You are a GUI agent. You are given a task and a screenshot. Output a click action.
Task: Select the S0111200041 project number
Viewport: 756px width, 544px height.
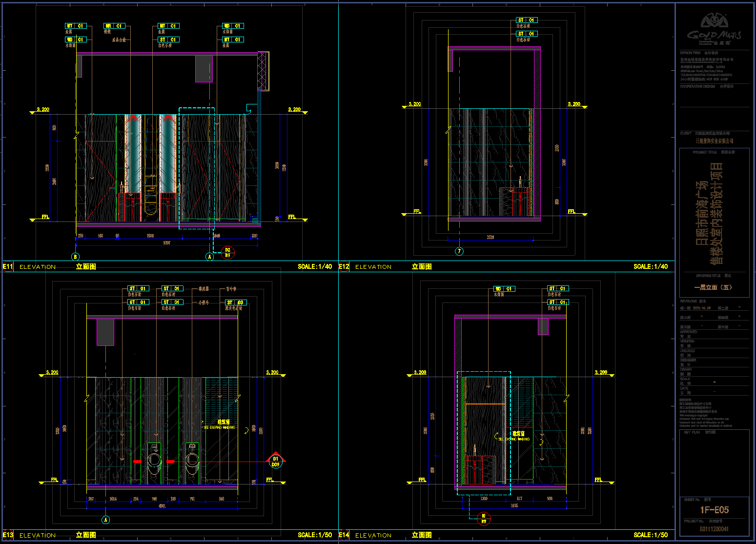[714, 529]
